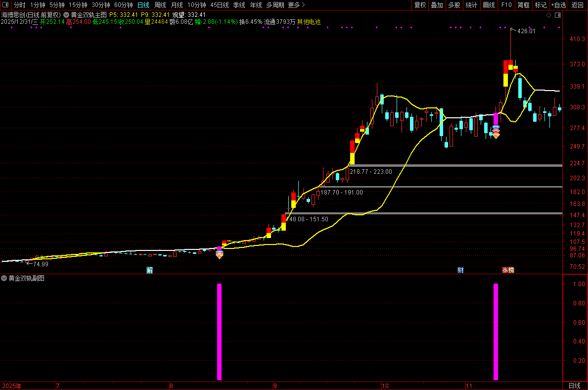This screenshot has height=390, width=588.
Task: Click the 财 marker icon on the chart
Action: tap(460, 270)
